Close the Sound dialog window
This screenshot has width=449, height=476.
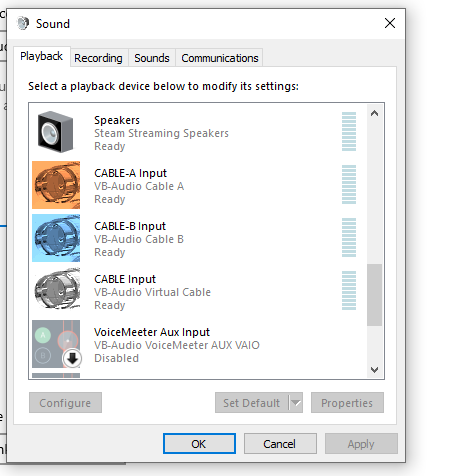[390, 23]
